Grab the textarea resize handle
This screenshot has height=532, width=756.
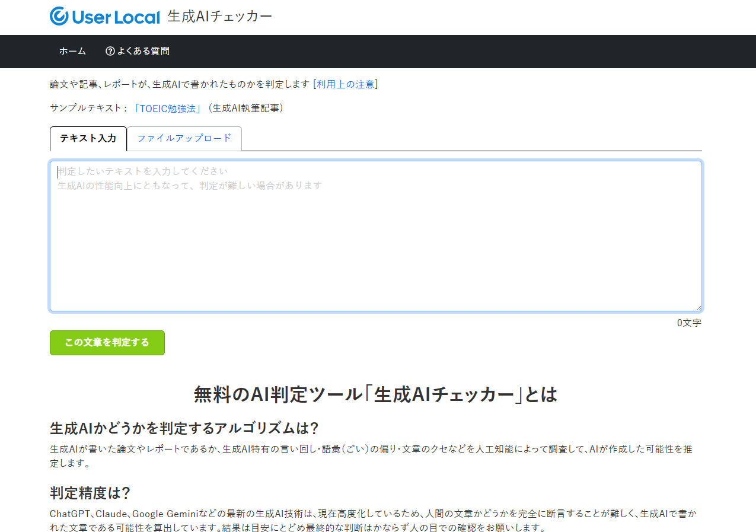pyautogui.click(x=698, y=307)
